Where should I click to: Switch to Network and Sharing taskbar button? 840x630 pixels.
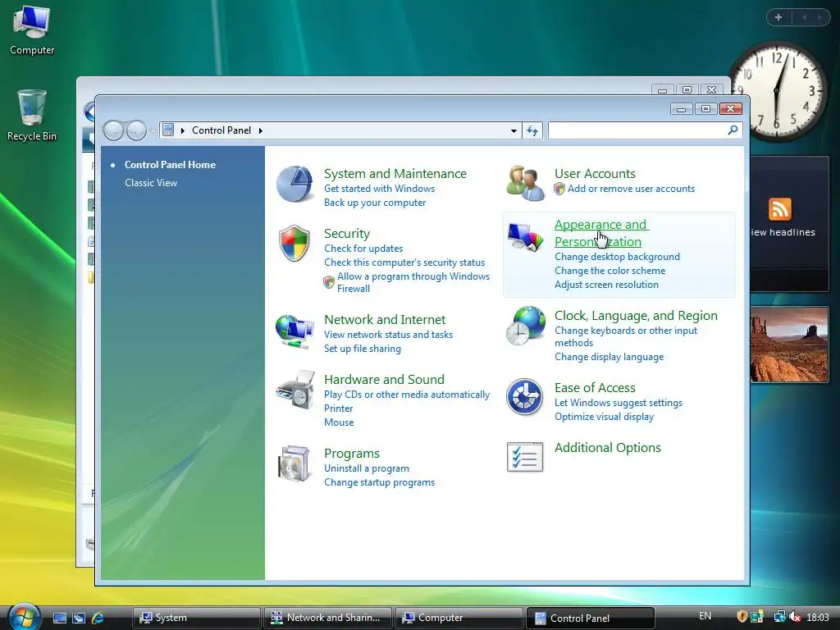[328, 618]
